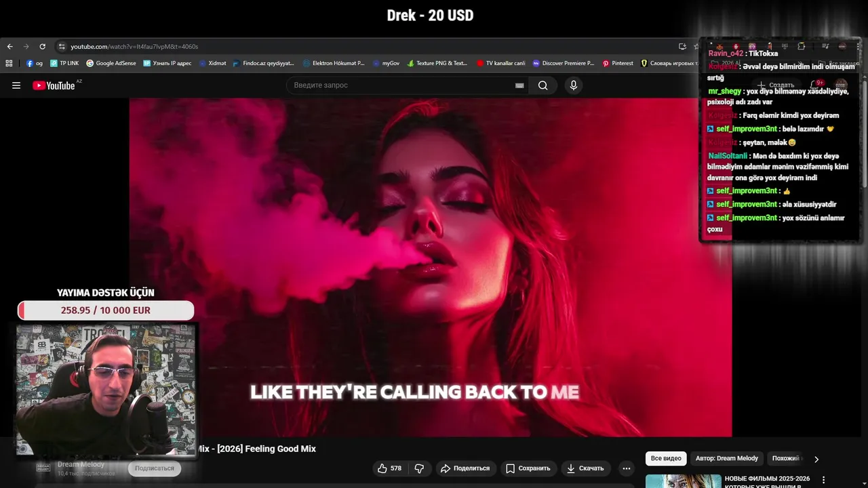Click 'Drek - 20 USD' donation banner
This screenshot has height=488, width=868.
[430, 15]
